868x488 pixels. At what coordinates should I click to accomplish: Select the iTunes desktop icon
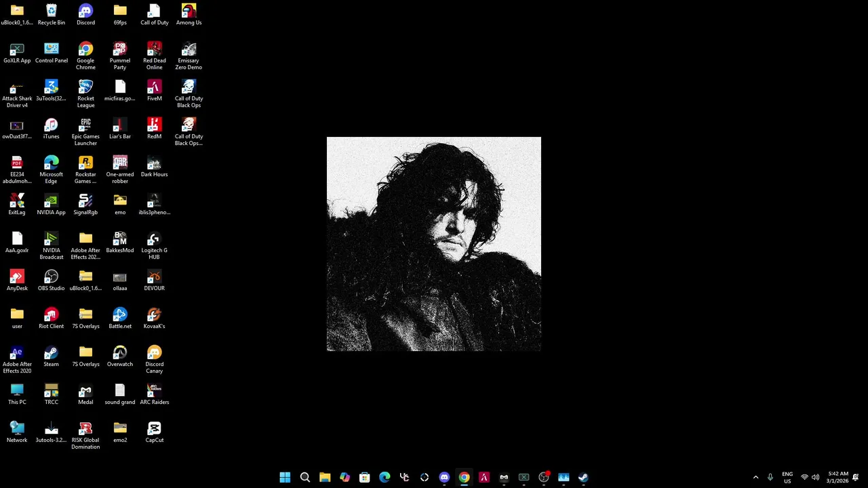pyautogui.click(x=52, y=129)
